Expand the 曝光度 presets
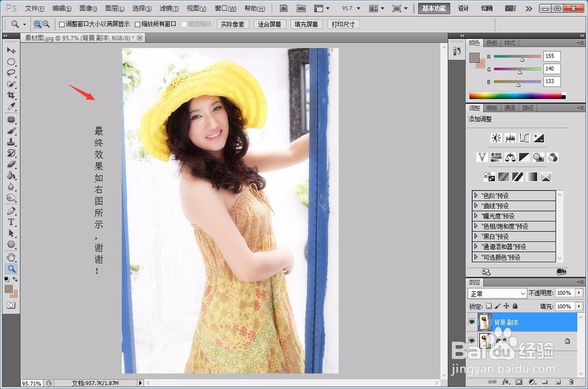 476,215
